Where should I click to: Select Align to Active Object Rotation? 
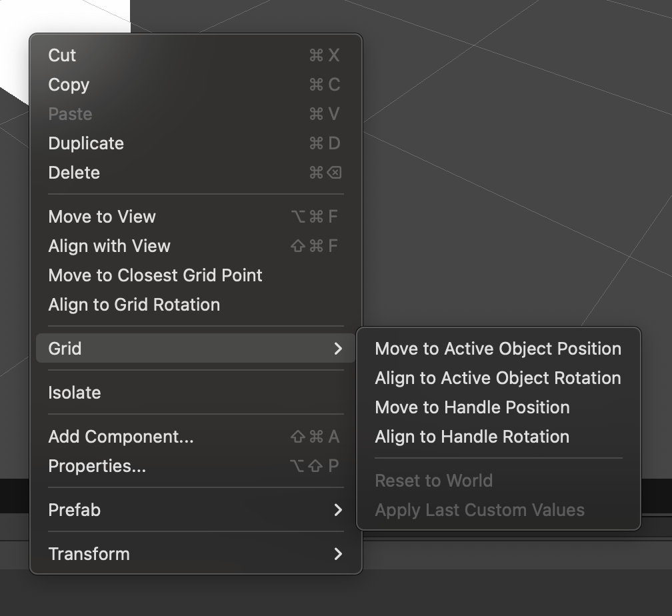pos(499,378)
